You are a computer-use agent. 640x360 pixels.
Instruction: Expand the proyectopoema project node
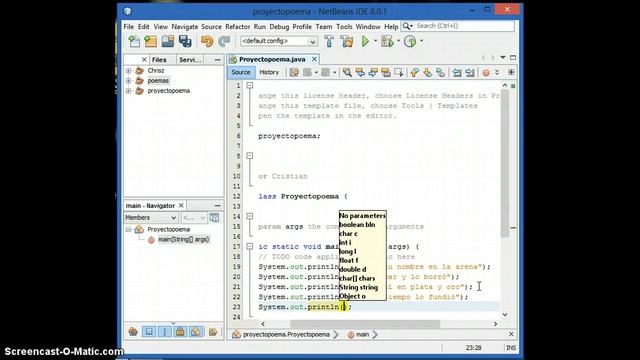tap(129, 91)
